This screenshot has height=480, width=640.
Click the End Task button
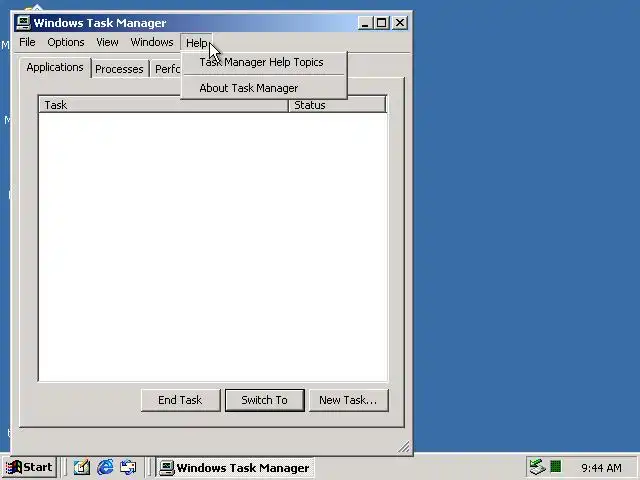[180, 400]
